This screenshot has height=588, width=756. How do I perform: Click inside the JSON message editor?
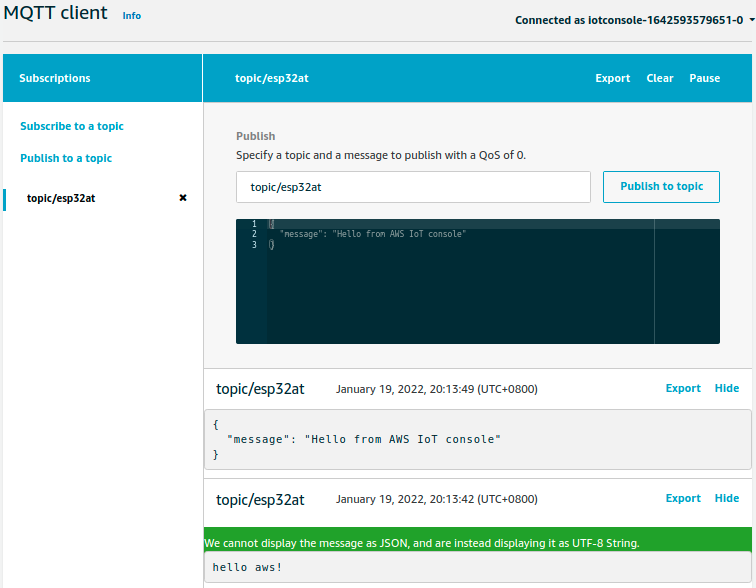coord(460,290)
